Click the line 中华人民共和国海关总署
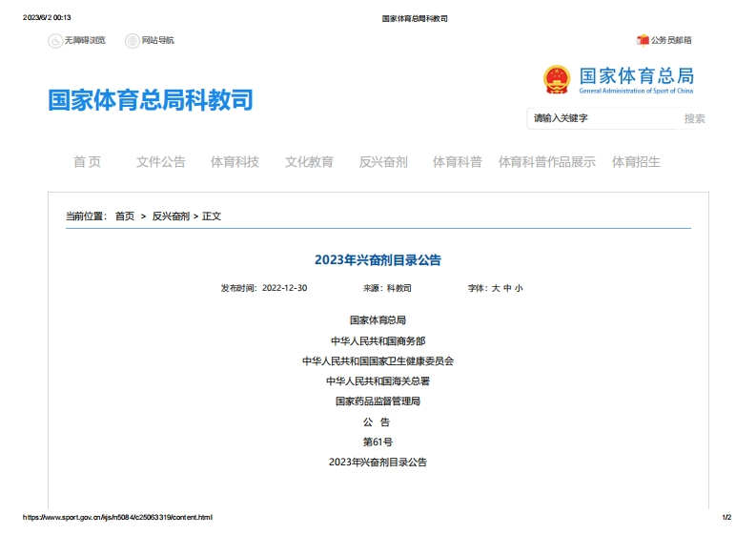This screenshot has width=756, height=535. [378, 381]
